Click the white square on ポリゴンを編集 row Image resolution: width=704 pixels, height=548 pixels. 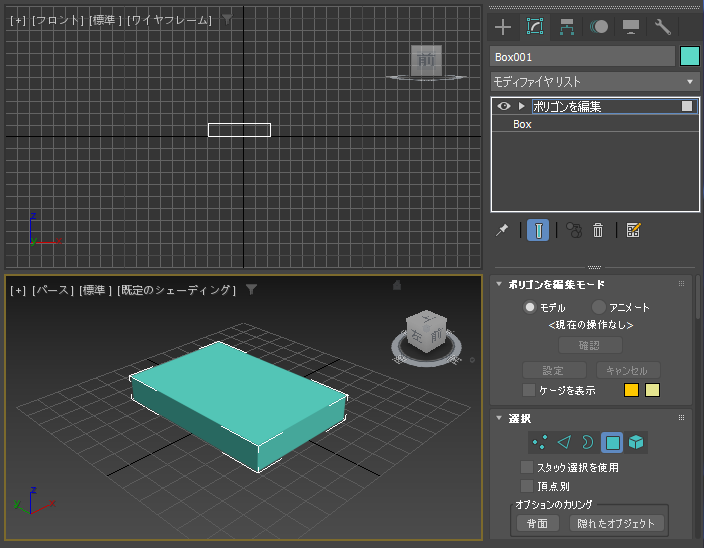[x=687, y=106]
